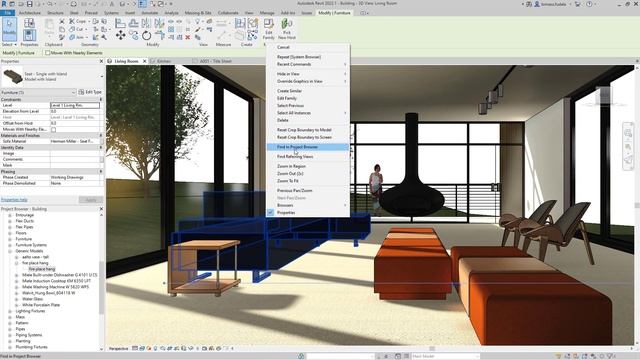640x360 pixels.
Task: Collapse the Phasing section
Action: 101,171
